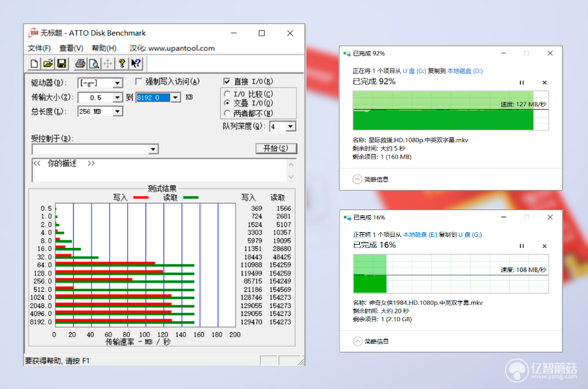This screenshot has height=389, width=588.
Task: Click www.upantool.com menu text
Action: (x=182, y=48)
